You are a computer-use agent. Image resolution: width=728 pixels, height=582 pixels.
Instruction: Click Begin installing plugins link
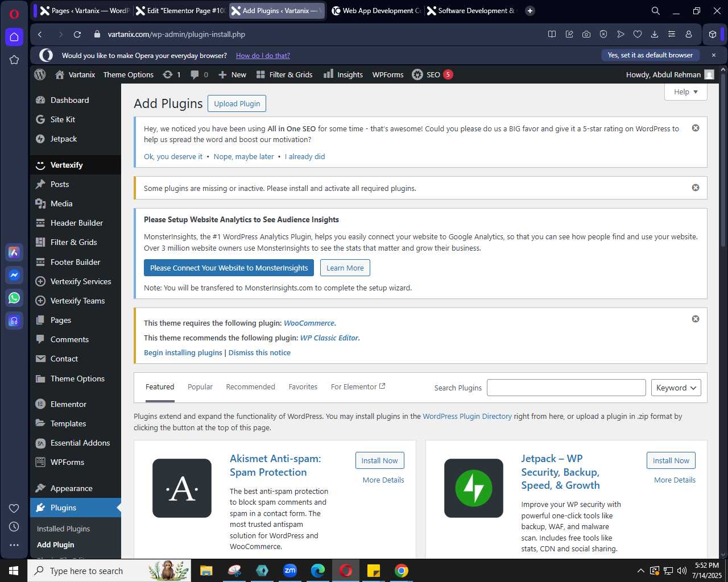pos(183,352)
